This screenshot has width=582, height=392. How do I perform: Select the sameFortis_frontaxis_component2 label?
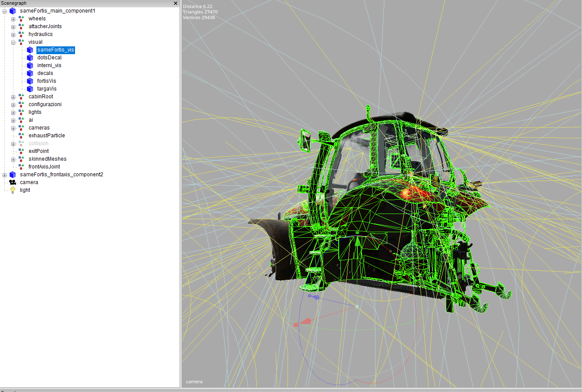(62, 175)
